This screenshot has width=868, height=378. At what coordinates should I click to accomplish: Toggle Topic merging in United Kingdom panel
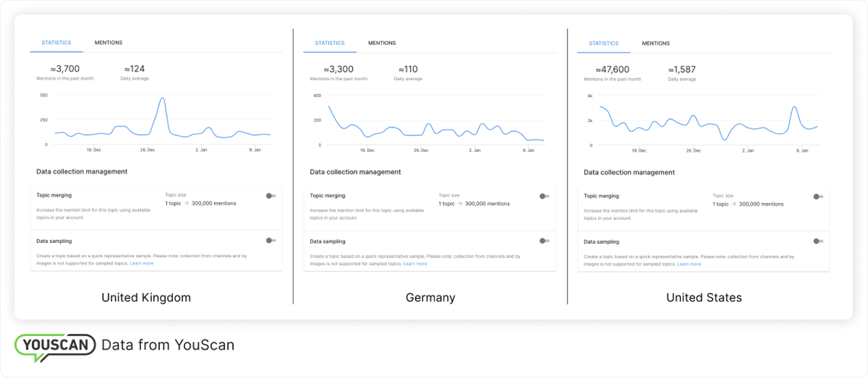click(x=271, y=196)
